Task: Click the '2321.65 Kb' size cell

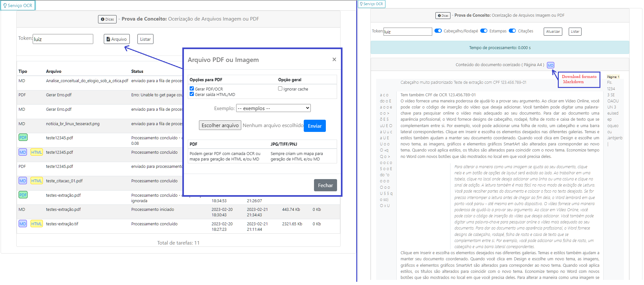Action: click(x=292, y=224)
